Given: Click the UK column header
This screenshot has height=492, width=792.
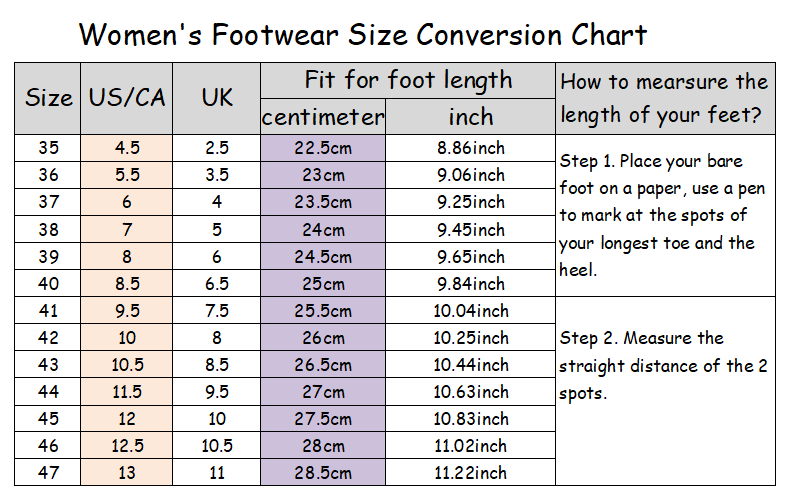Looking at the screenshot, I should (x=217, y=99).
